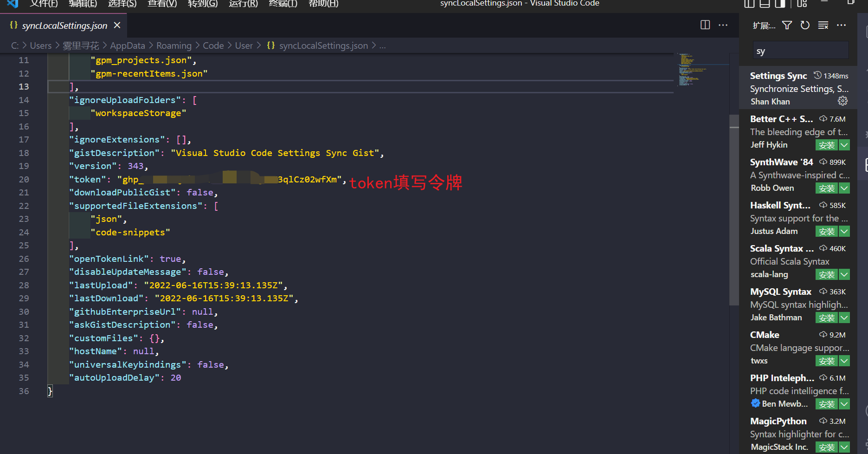Open install options dropdown for CMake extension

(844, 361)
